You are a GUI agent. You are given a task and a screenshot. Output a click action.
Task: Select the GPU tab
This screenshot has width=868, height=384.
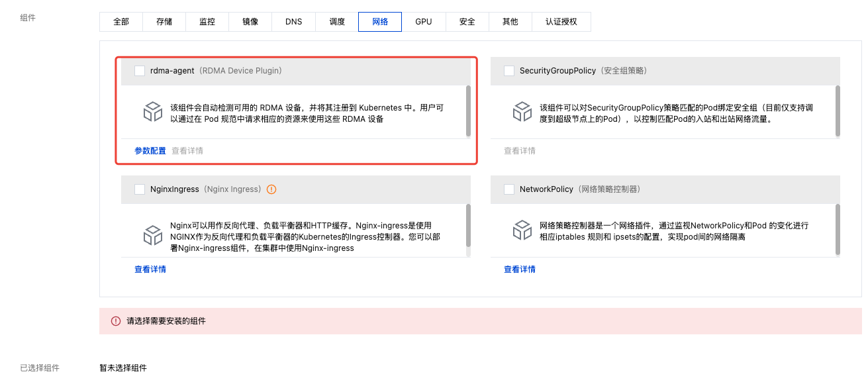(x=424, y=22)
